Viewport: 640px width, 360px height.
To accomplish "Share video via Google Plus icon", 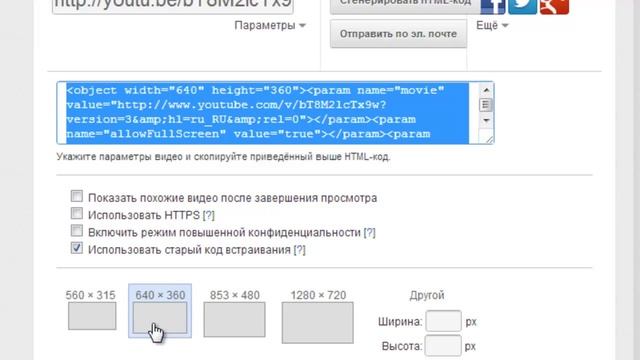I will 554,7.
